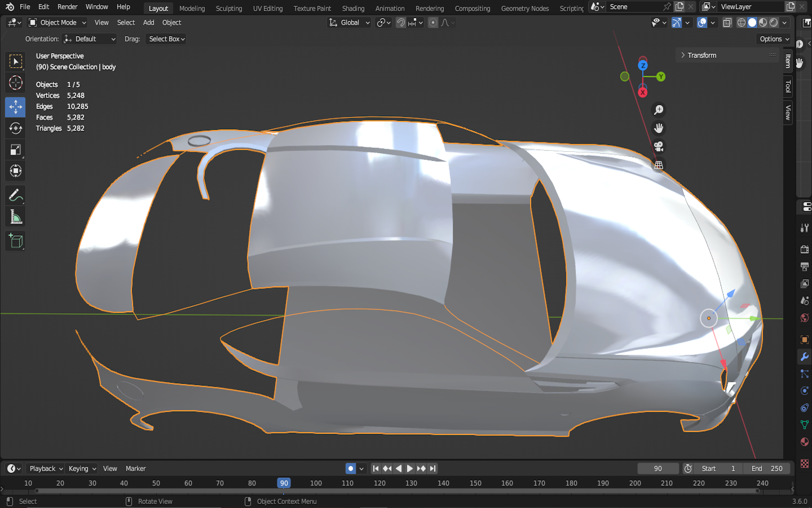Open the Drag Select Box dropdown
This screenshot has height=508, width=812.
tap(166, 39)
